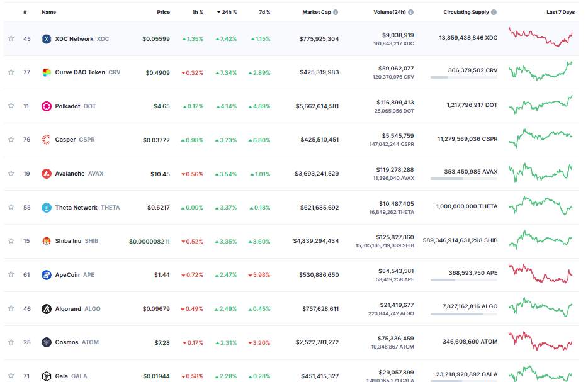
Task: Star Algorand for watchlist
Action: click(11, 308)
